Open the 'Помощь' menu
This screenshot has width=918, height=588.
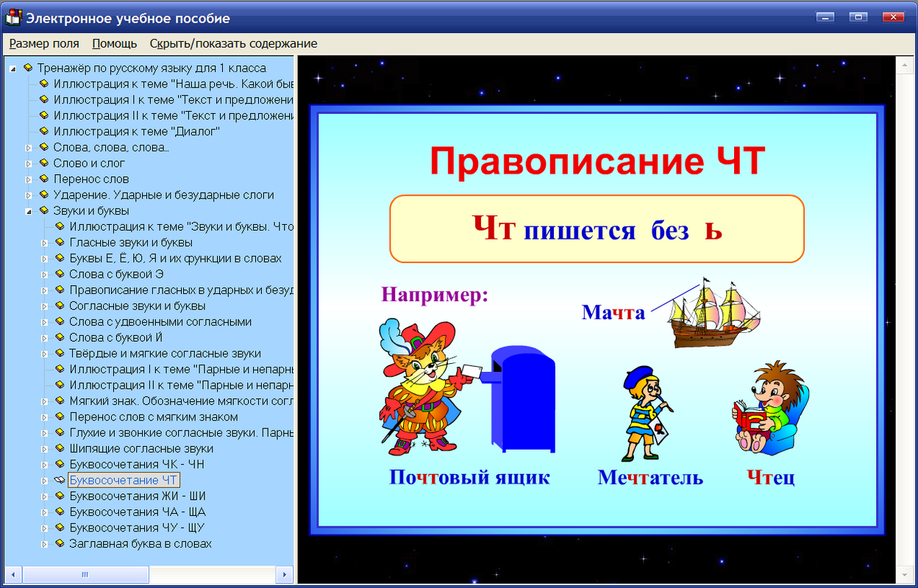[x=113, y=43]
